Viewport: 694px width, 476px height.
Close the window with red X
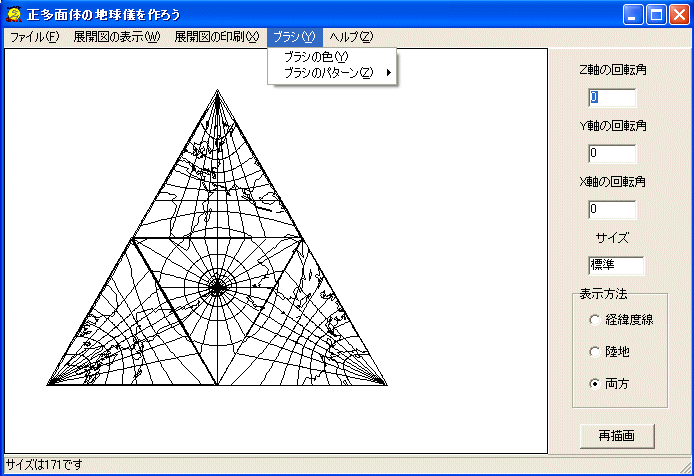click(679, 15)
